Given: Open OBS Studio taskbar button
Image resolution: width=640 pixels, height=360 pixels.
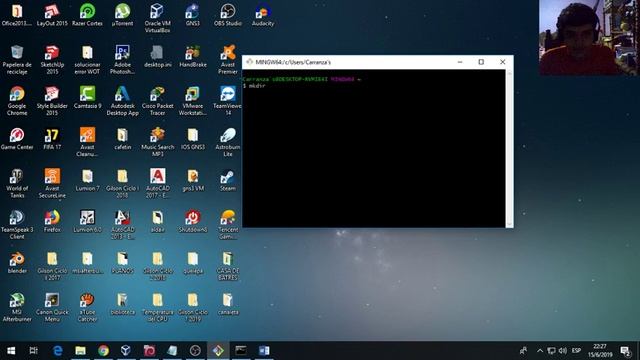Looking at the screenshot, I should 195,351.
